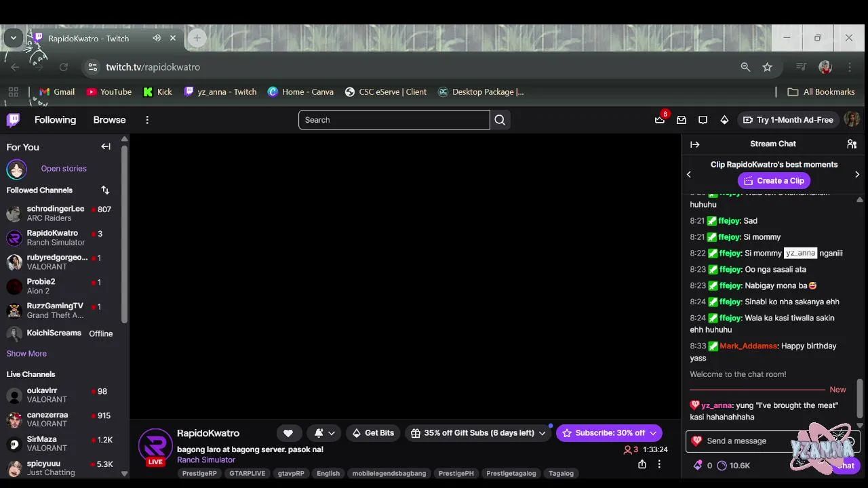The width and height of the screenshot is (868, 488).
Task: Expand the Subscribe 30% off dropdown arrow
Action: [653, 433]
